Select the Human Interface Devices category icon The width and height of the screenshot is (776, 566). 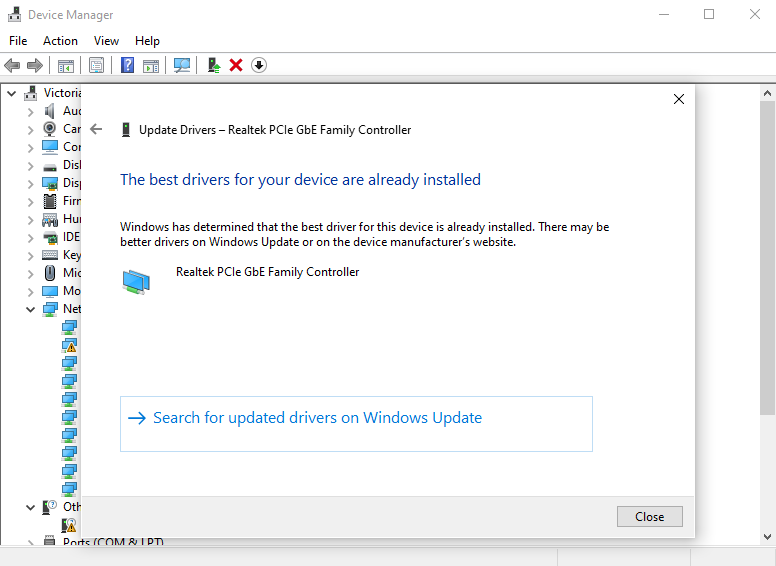tap(50, 219)
